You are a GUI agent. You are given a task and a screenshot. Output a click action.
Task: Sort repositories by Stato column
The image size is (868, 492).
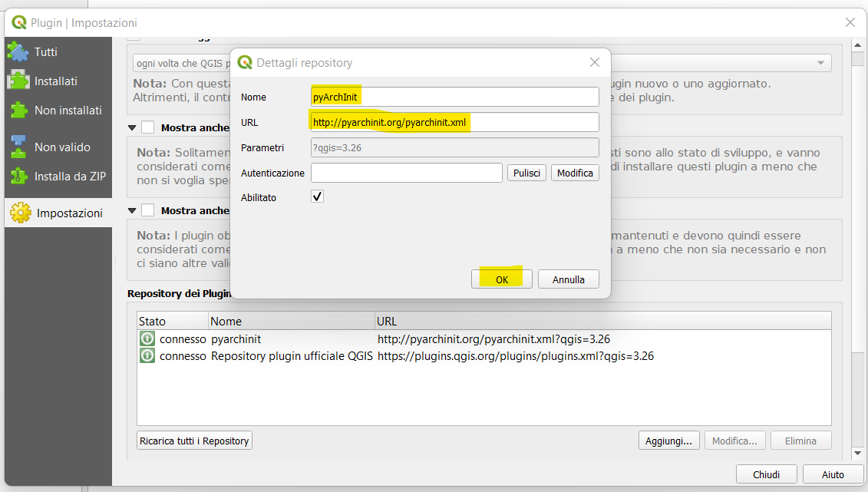(x=173, y=321)
